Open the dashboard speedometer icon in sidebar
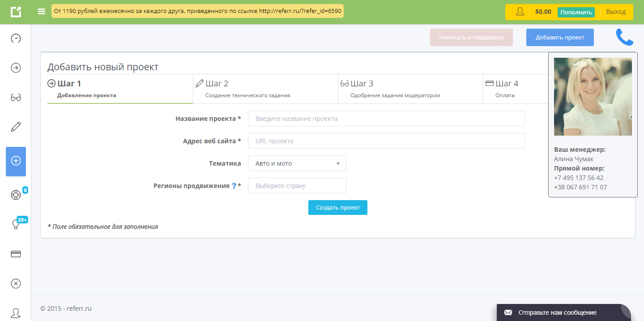 [x=16, y=39]
